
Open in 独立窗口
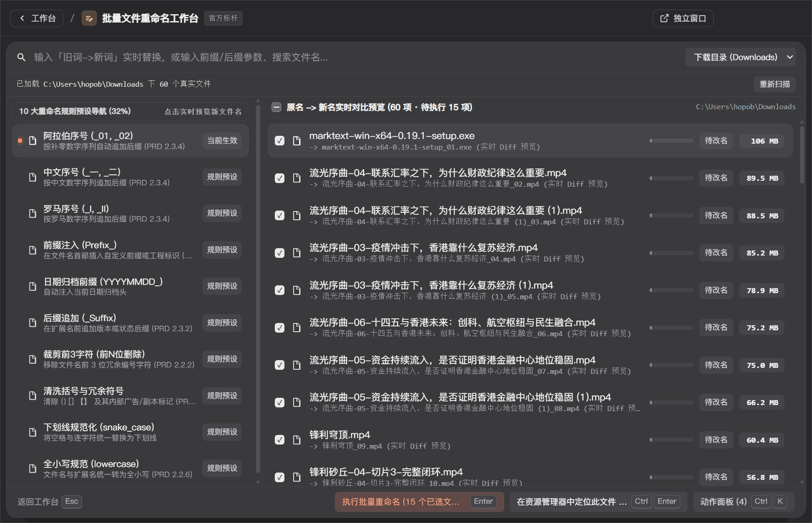coord(683,18)
